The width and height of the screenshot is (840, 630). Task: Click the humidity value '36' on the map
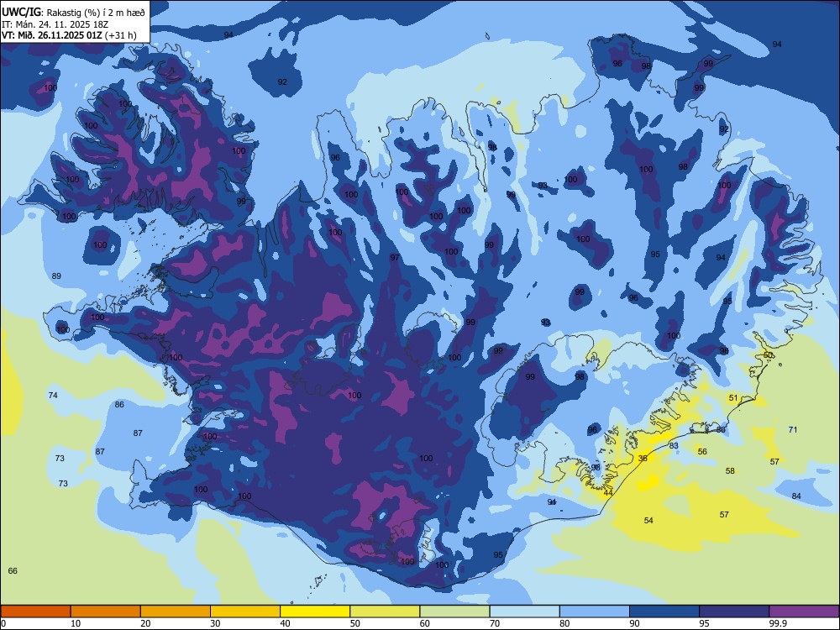643,459
